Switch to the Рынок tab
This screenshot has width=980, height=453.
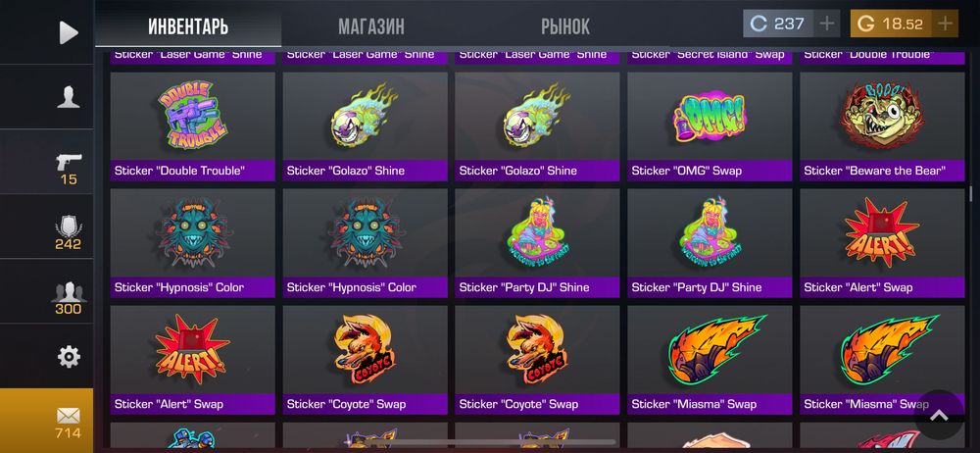tap(565, 26)
